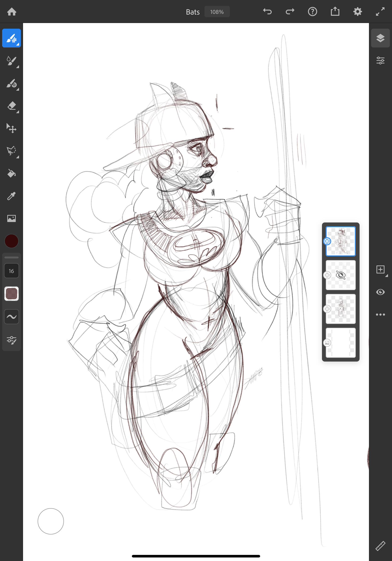This screenshot has width=392, height=561.
Task: Tap the touch shortcut circle
Action: click(x=51, y=522)
